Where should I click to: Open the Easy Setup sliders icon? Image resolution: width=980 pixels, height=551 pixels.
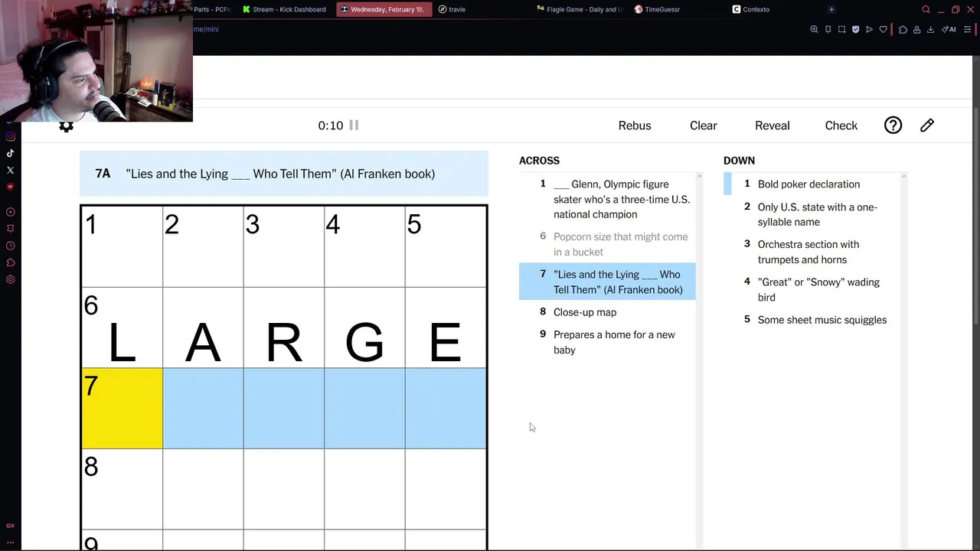[x=969, y=29]
